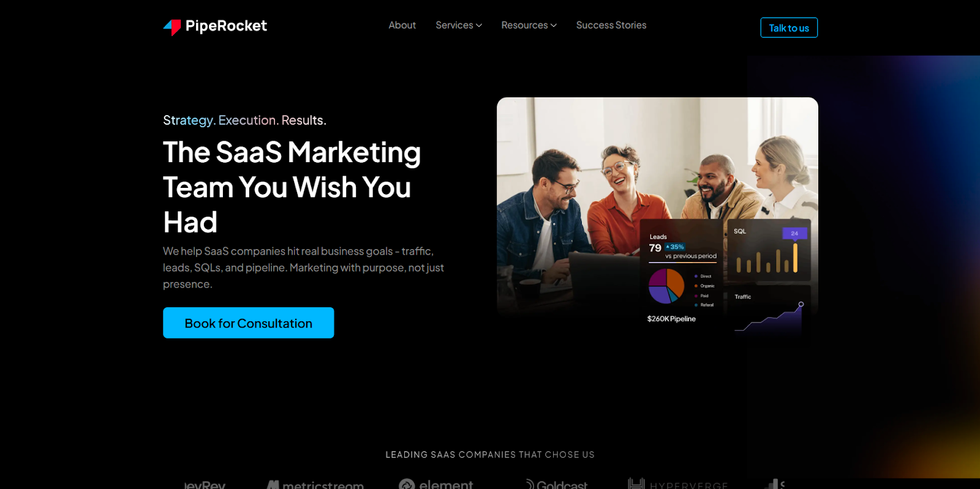Click the PipeRocket logo icon
This screenshot has height=489, width=980.
pyautogui.click(x=172, y=27)
